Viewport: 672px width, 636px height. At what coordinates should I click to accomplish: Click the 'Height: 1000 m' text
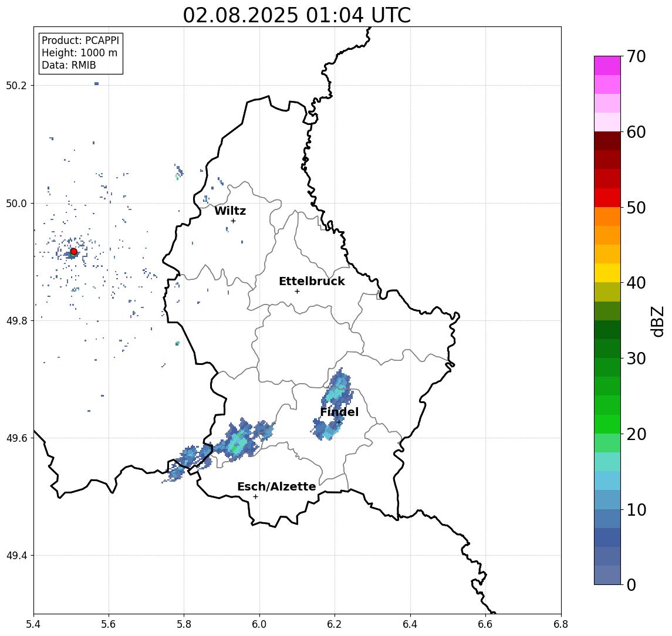coord(79,53)
